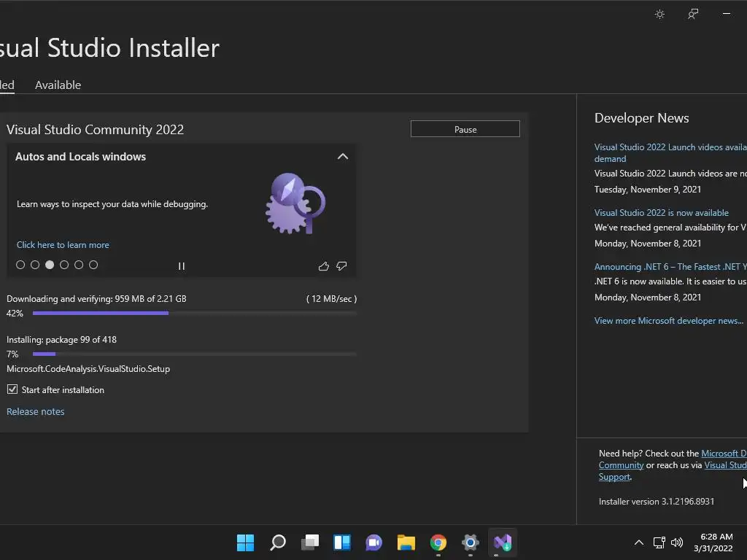Click the 12 MB/sec download speed
The width and height of the screenshot is (747, 560).
tap(332, 298)
